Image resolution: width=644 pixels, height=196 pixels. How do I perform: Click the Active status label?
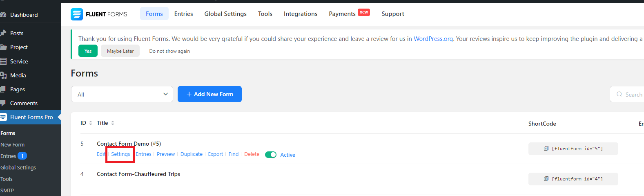(287, 155)
